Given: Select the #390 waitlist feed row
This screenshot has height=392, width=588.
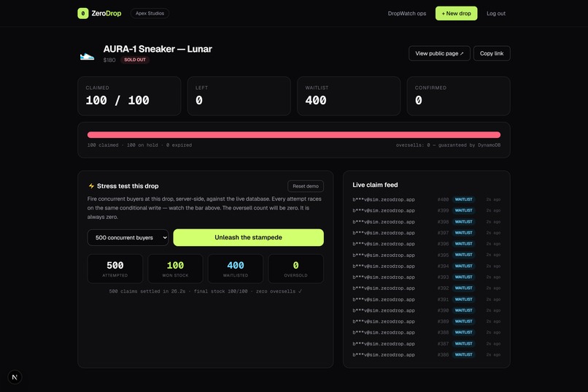Looking at the screenshot, I should click(426, 310).
